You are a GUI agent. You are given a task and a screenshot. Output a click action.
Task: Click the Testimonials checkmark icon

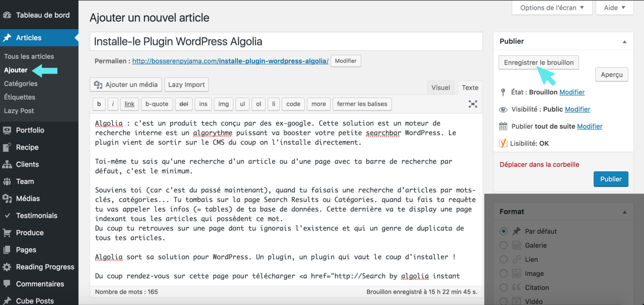[x=7, y=216]
